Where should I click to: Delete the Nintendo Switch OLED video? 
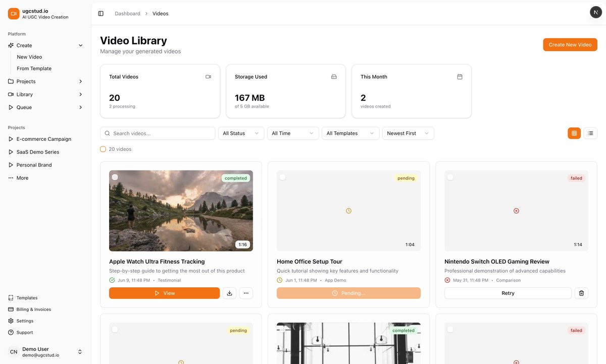(x=581, y=293)
